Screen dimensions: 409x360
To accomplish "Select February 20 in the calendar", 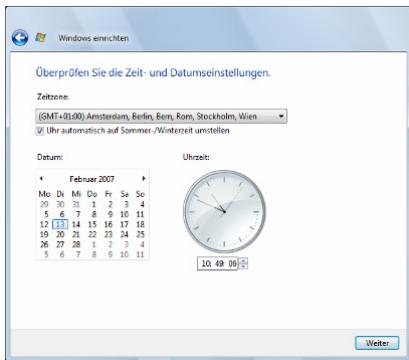I will pos(60,234).
